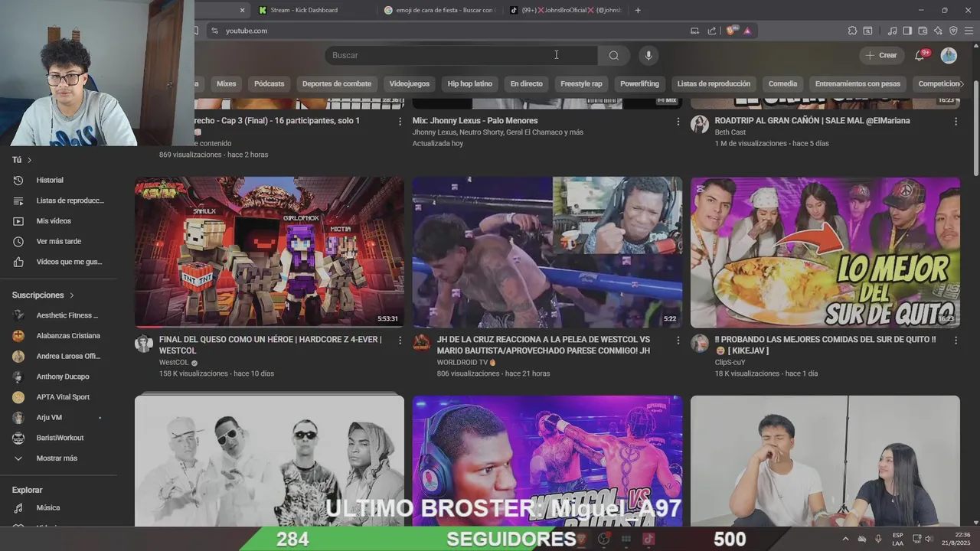Expand Mostrar más in subscriptions list

pyautogui.click(x=58, y=458)
